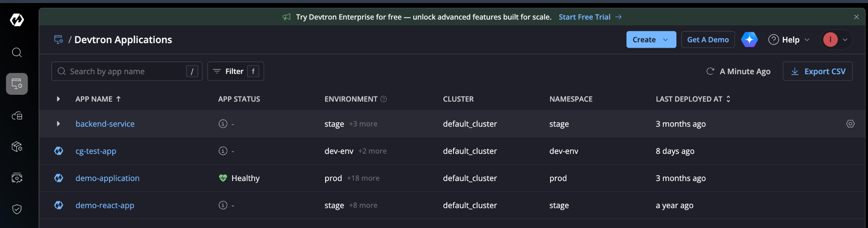Click info status icon for cg-test-app

point(223,151)
